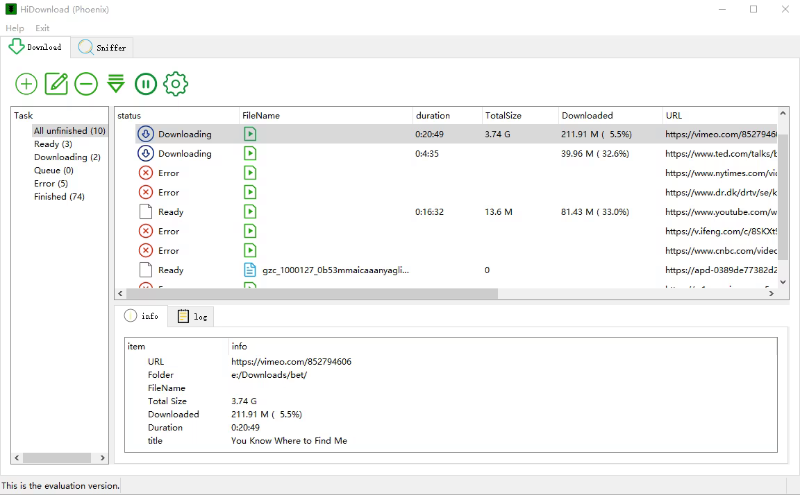Click the document icon of gzc_1000127 file
Viewport: 800px width, 495px height.
(x=251, y=270)
